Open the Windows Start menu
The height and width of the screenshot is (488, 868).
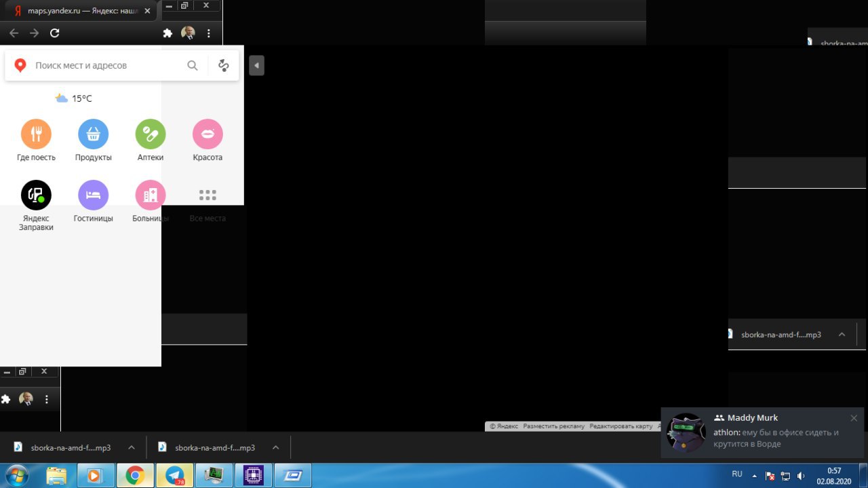[x=16, y=476]
